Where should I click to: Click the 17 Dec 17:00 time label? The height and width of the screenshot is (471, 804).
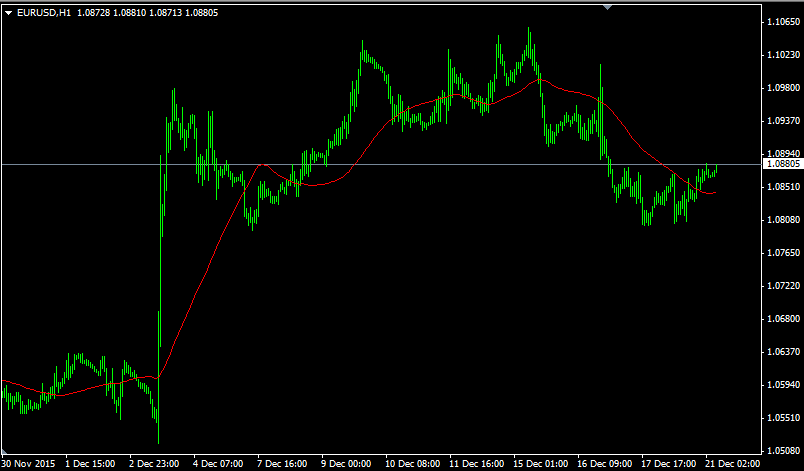coord(670,464)
